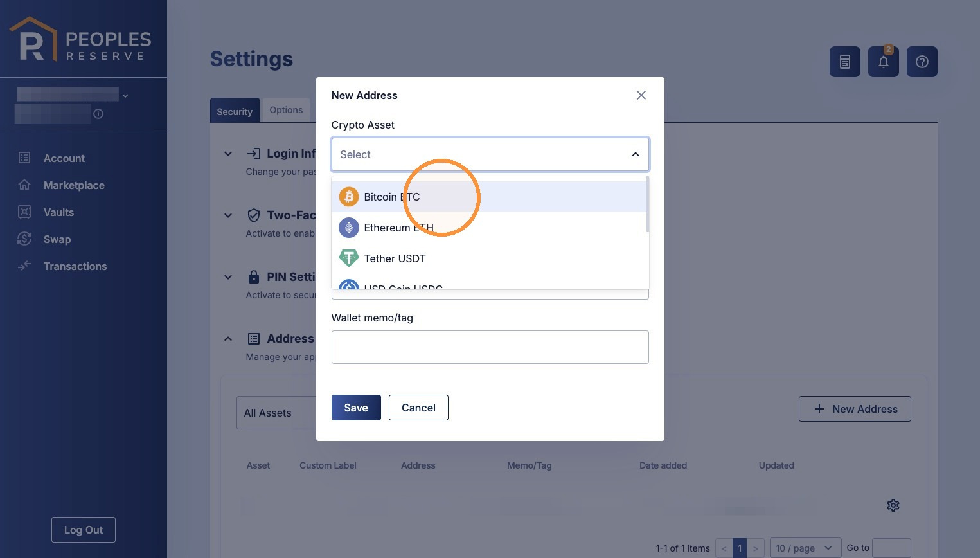Click the info icon under account name
This screenshot has height=558, width=980.
(98, 114)
